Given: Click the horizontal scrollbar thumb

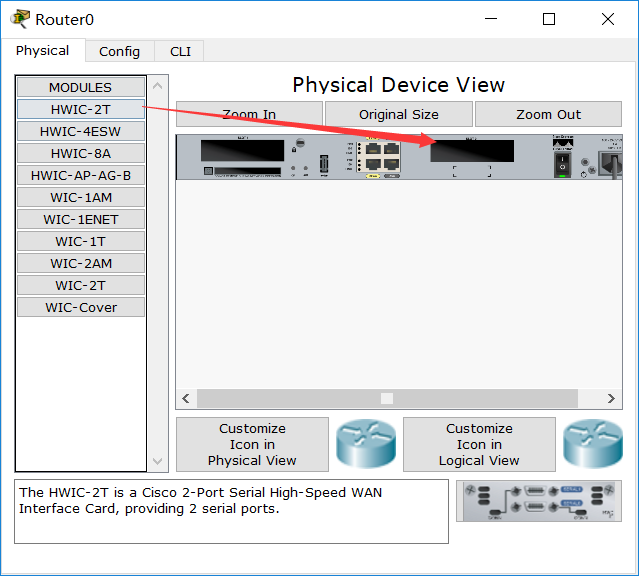Looking at the screenshot, I should tap(387, 398).
